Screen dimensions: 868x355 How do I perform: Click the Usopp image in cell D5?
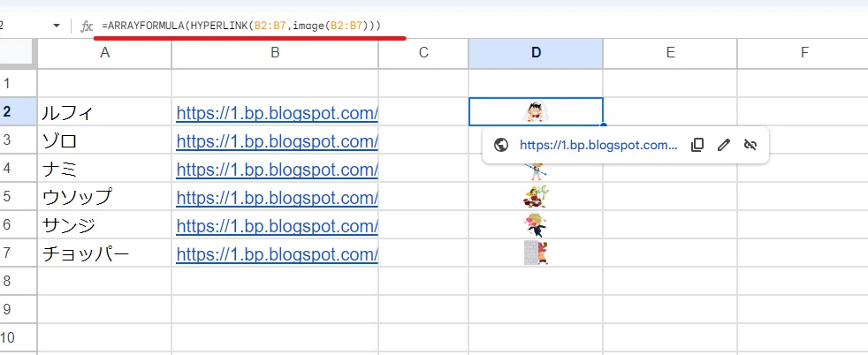(x=536, y=196)
